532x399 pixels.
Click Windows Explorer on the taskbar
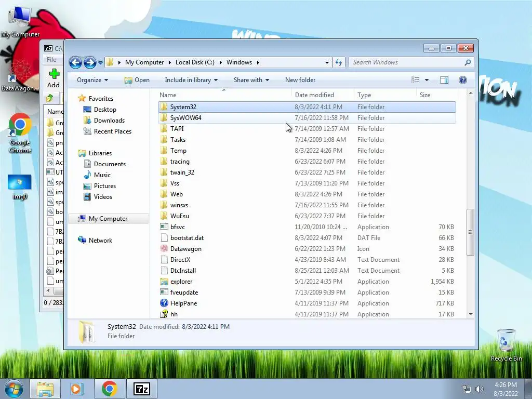coord(45,389)
